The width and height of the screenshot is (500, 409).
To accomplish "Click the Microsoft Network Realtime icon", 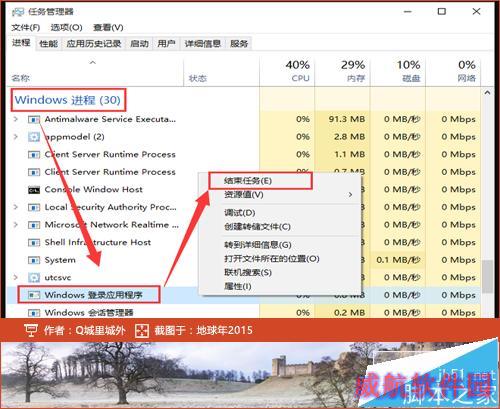I will 34,225.
